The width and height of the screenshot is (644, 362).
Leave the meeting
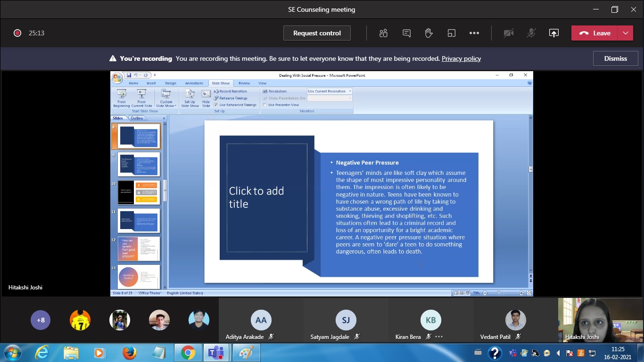(x=595, y=33)
